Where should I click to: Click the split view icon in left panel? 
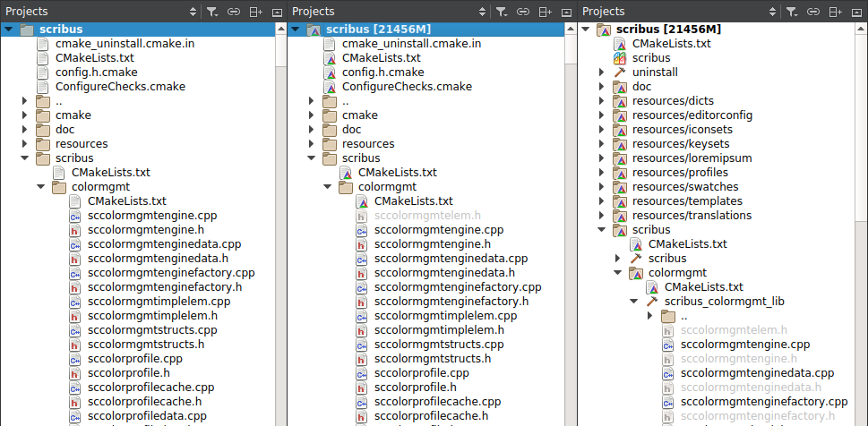255,12
